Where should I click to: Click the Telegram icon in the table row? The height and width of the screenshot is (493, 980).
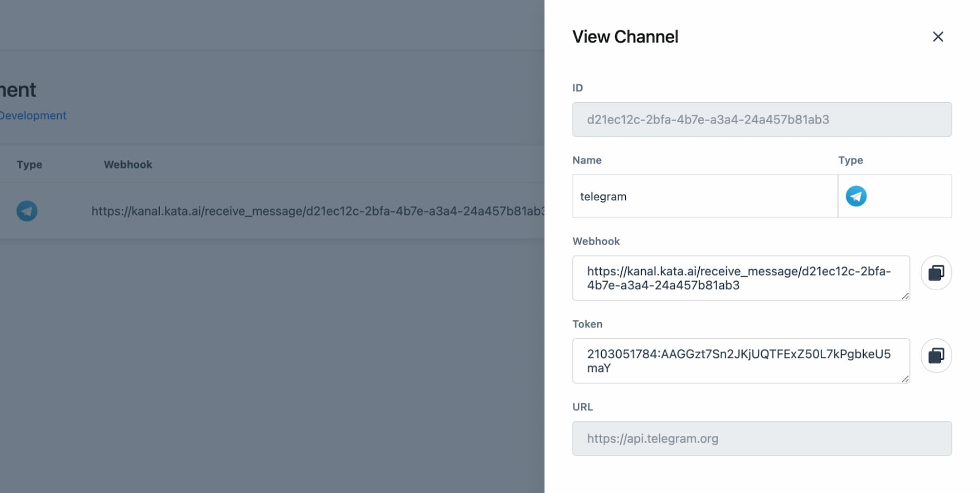pyautogui.click(x=27, y=210)
